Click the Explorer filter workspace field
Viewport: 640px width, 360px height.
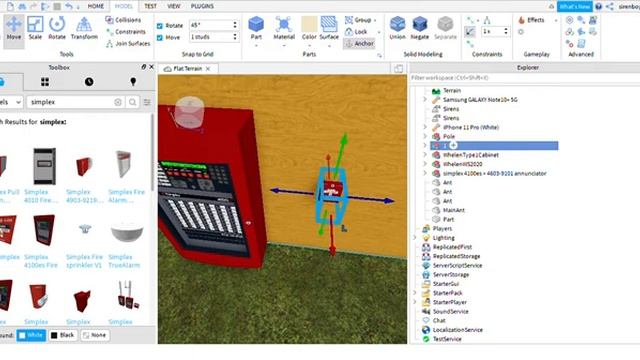524,78
